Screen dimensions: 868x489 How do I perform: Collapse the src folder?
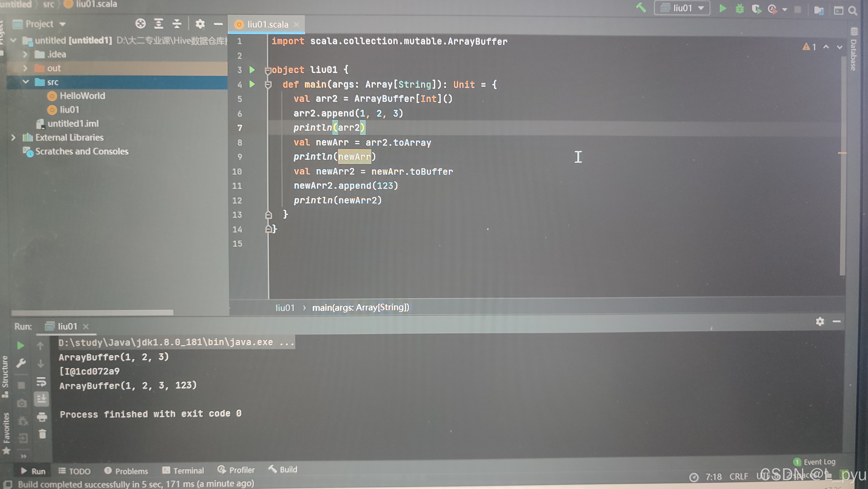click(x=26, y=82)
